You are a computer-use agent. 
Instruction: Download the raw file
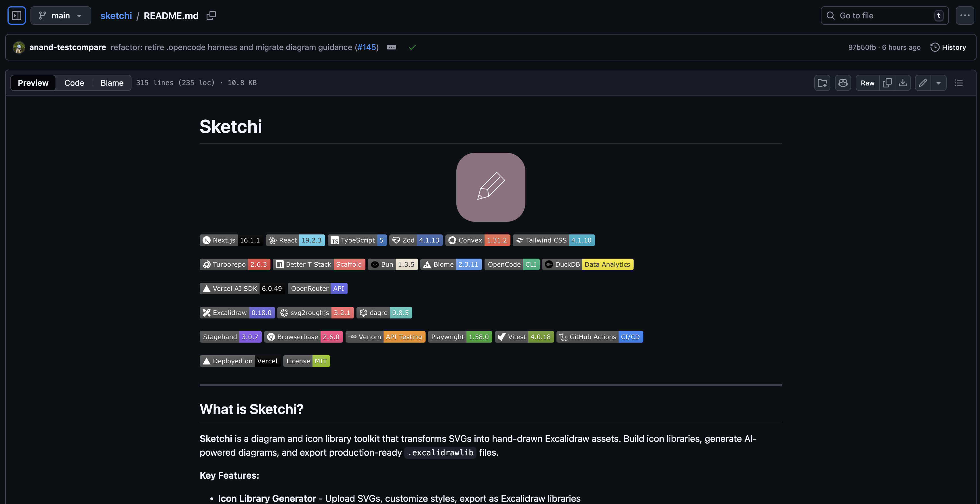(x=903, y=83)
